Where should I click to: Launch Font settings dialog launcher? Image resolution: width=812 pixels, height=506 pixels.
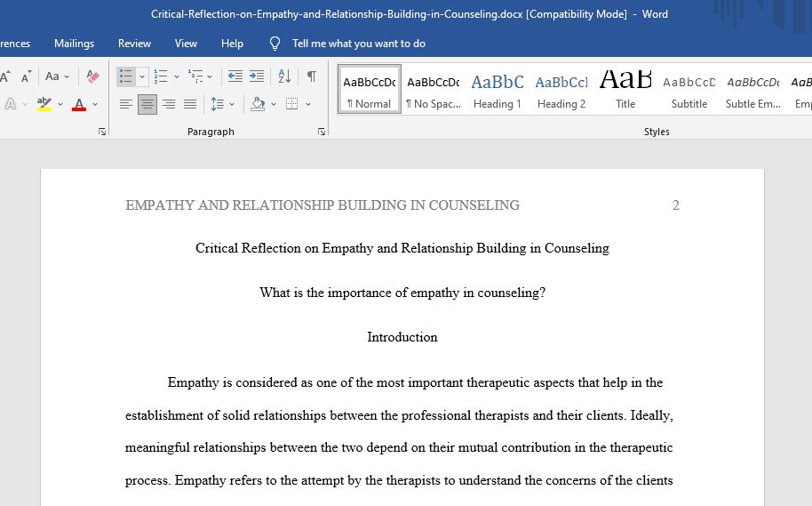[x=102, y=132]
